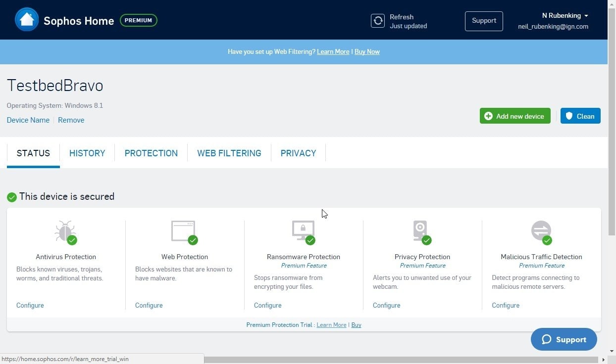Click the Privacy Protection webcam icon

pyautogui.click(x=420, y=231)
